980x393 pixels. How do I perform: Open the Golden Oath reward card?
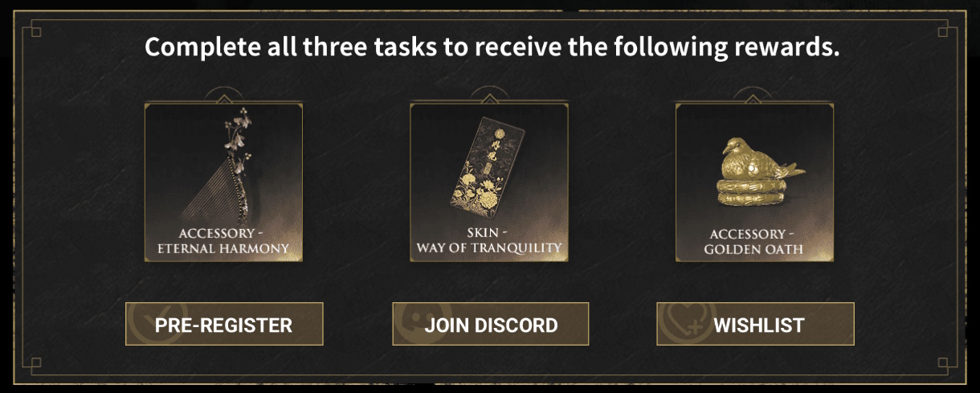tap(754, 182)
